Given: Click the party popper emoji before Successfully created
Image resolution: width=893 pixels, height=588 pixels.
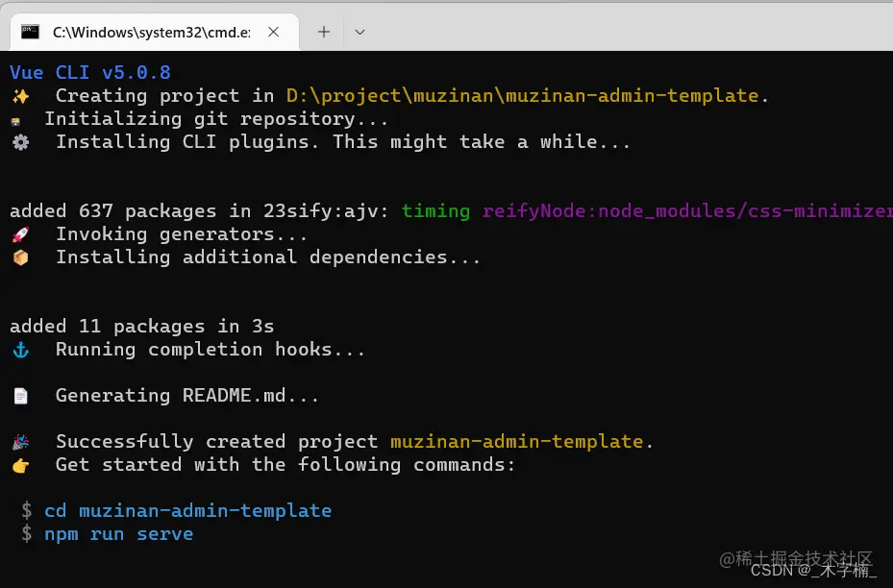Looking at the screenshot, I should tap(20, 442).
